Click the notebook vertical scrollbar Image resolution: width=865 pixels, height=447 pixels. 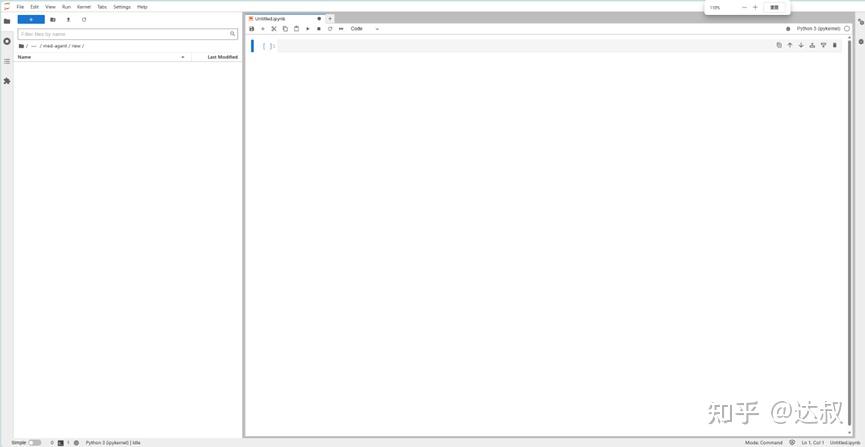point(848,232)
